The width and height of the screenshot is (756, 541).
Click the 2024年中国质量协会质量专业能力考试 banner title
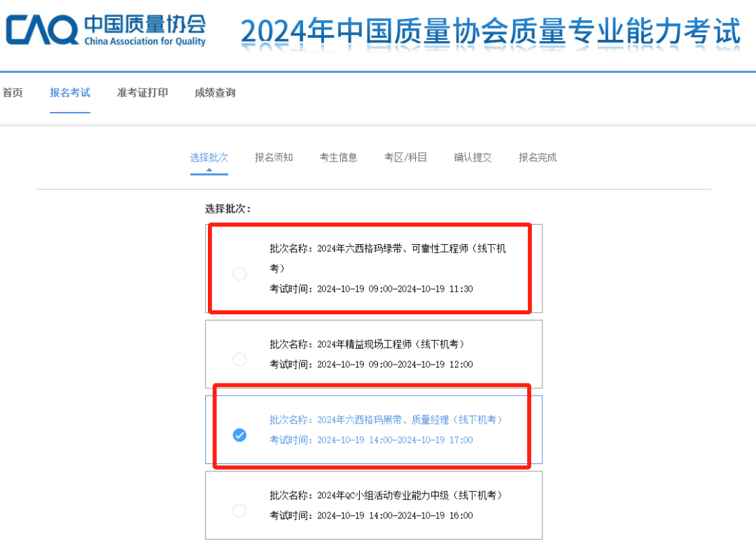(x=490, y=31)
